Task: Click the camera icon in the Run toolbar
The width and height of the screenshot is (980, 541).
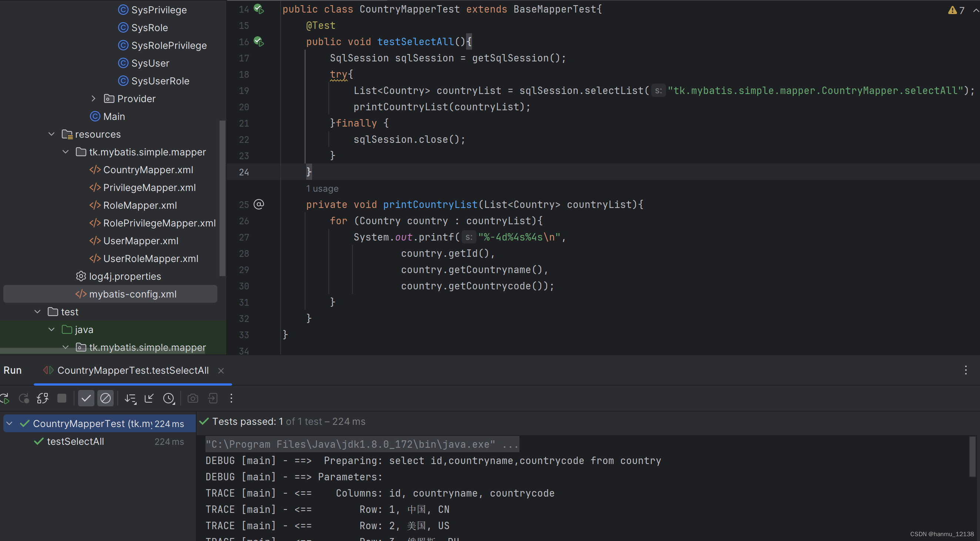Action: 193,398
